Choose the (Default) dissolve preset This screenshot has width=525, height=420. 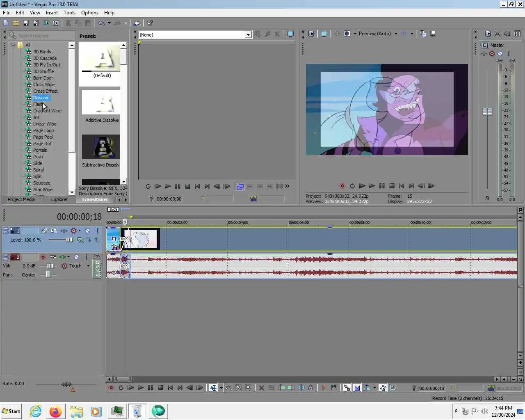click(x=101, y=57)
